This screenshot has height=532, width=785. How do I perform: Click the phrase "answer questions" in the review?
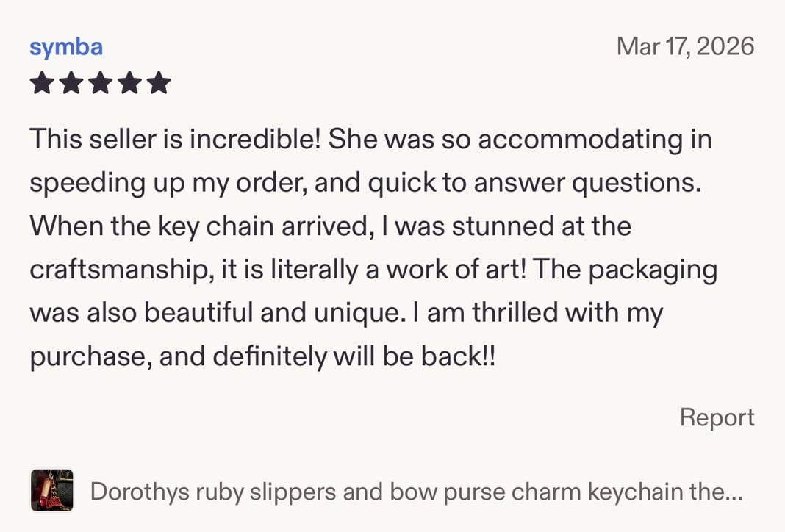585,183
